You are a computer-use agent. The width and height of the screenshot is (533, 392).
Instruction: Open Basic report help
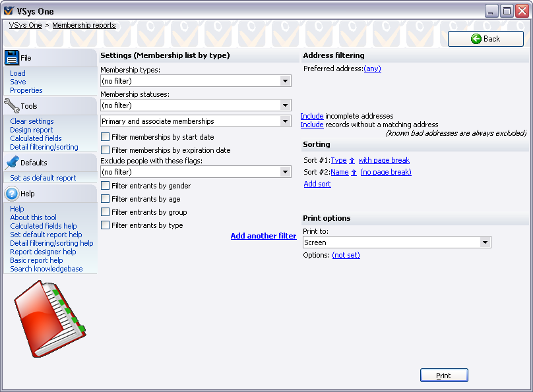click(36, 260)
